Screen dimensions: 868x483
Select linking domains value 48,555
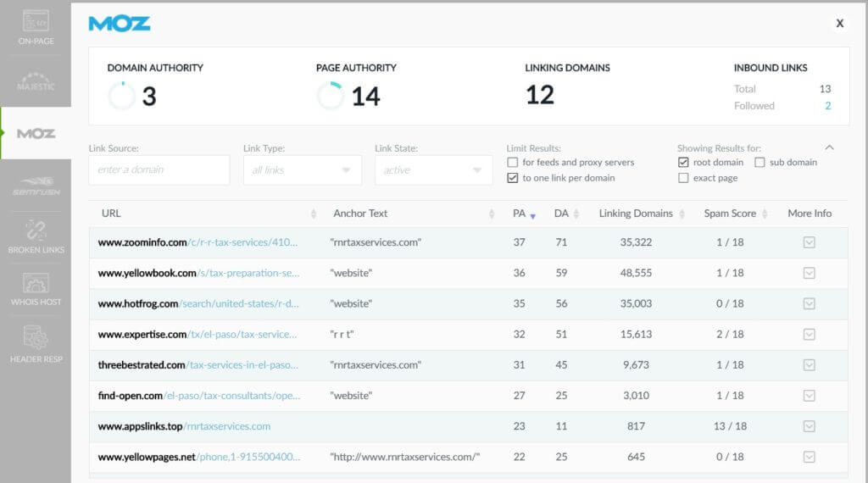tap(636, 274)
